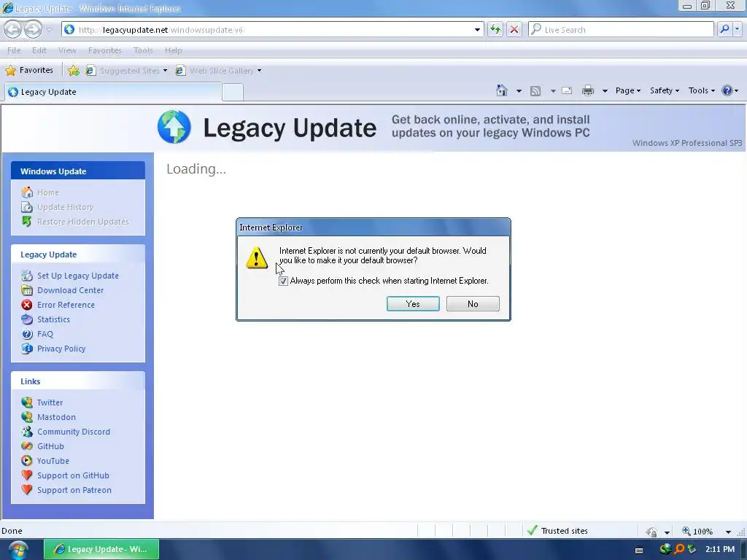Click the YouTube media player icon

click(27, 461)
